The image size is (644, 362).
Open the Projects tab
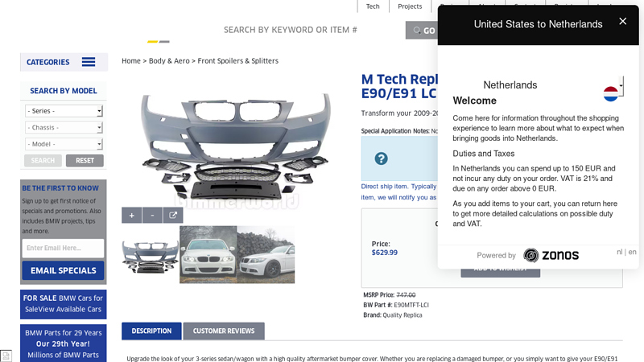tap(410, 6)
